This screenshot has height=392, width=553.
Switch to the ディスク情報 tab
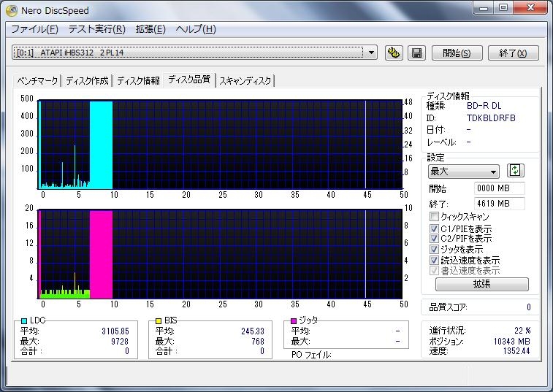(138, 81)
